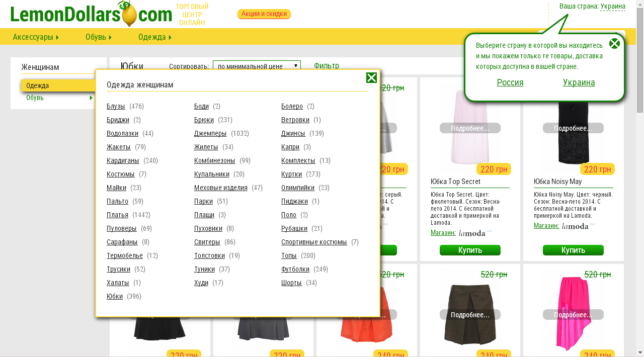Open the Трусики category
The image size is (644, 357).
pos(118,269)
